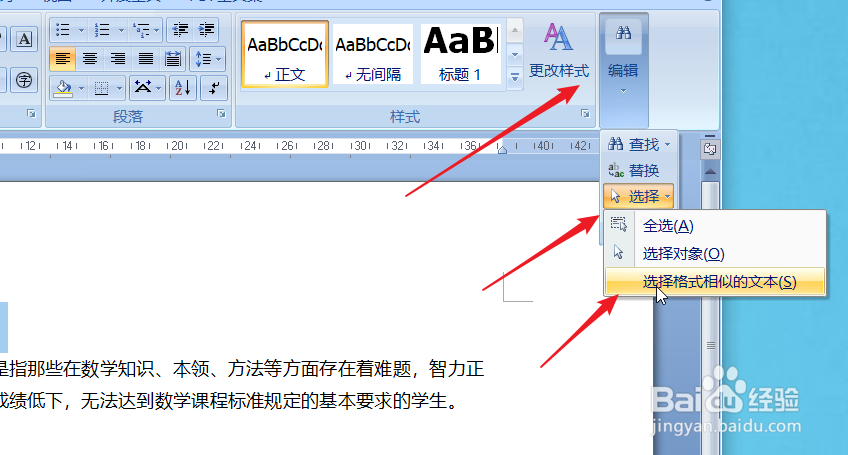Toggle center text alignment

tap(90, 58)
